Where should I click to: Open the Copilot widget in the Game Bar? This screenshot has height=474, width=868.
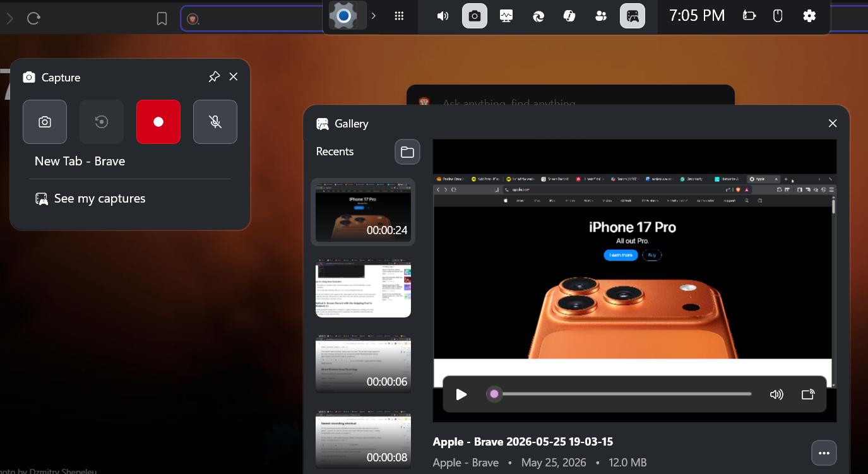(569, 16)
